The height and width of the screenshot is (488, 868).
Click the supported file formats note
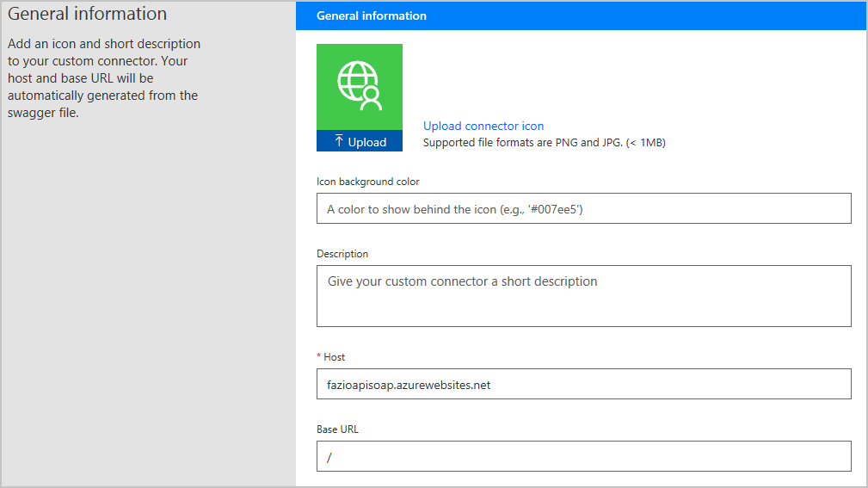545,142
